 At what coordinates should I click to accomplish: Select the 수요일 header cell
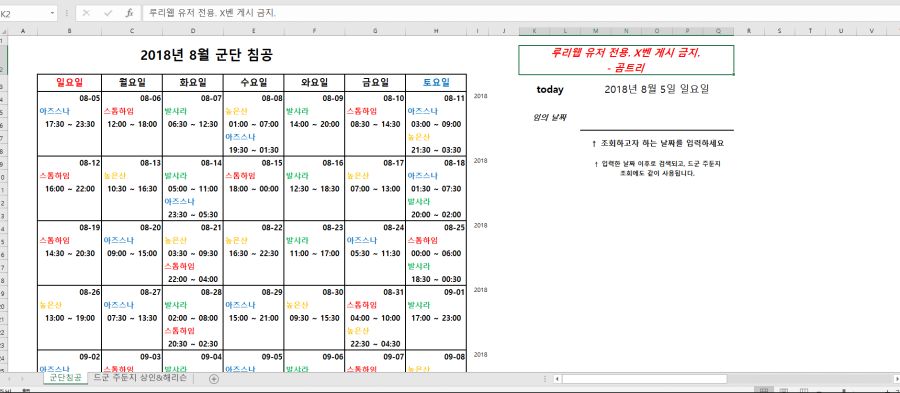254,83
